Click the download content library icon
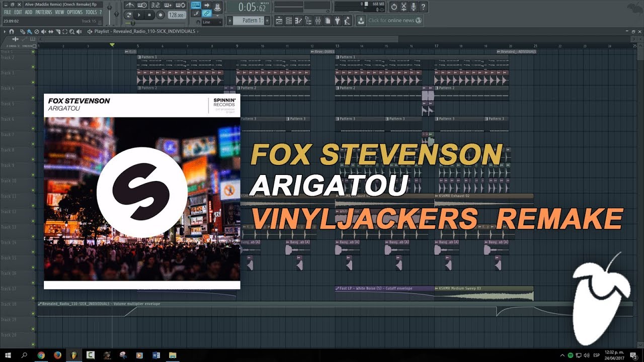This screenshot has width=644, height=362. click(x=361, y=21)
